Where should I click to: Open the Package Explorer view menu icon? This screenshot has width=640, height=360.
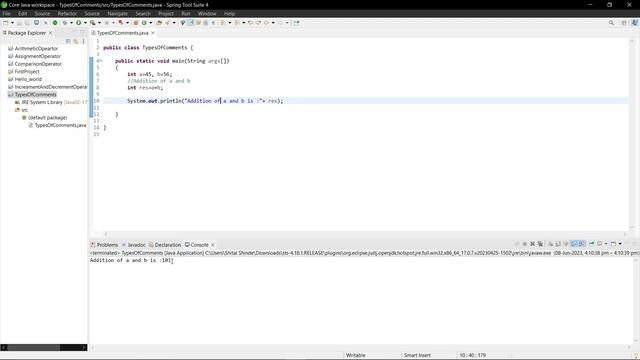coord(83,41)
